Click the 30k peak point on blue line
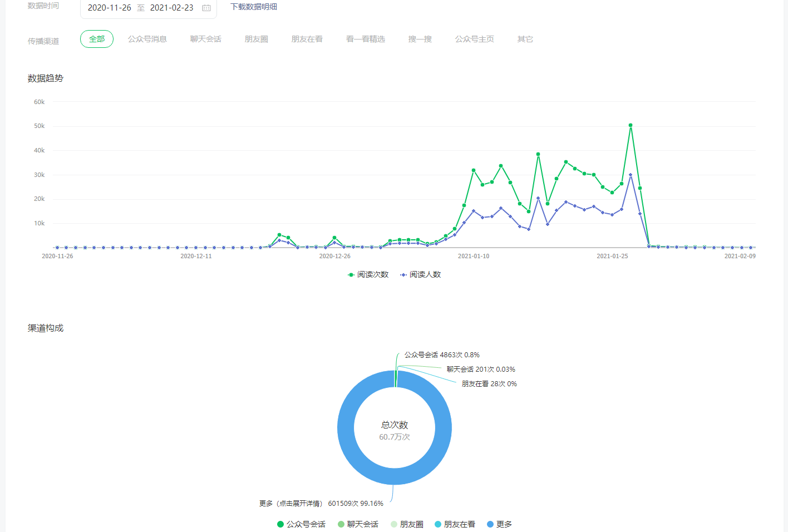The height and width of the screenshot is (532, 788). [x=631, y=175]
